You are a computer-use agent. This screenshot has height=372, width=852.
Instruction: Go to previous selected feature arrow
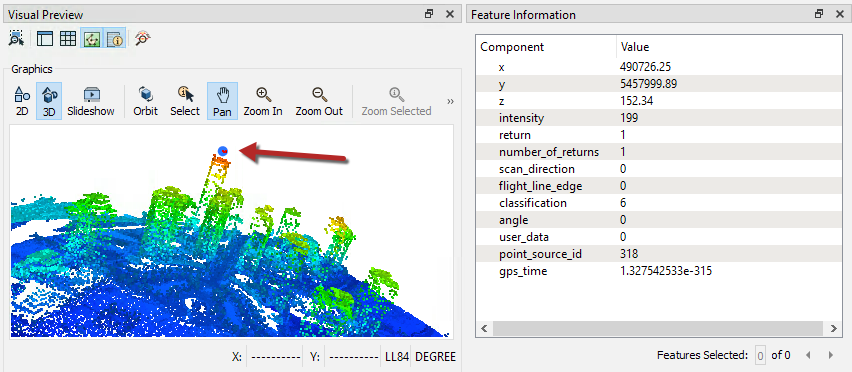point(808,355)
